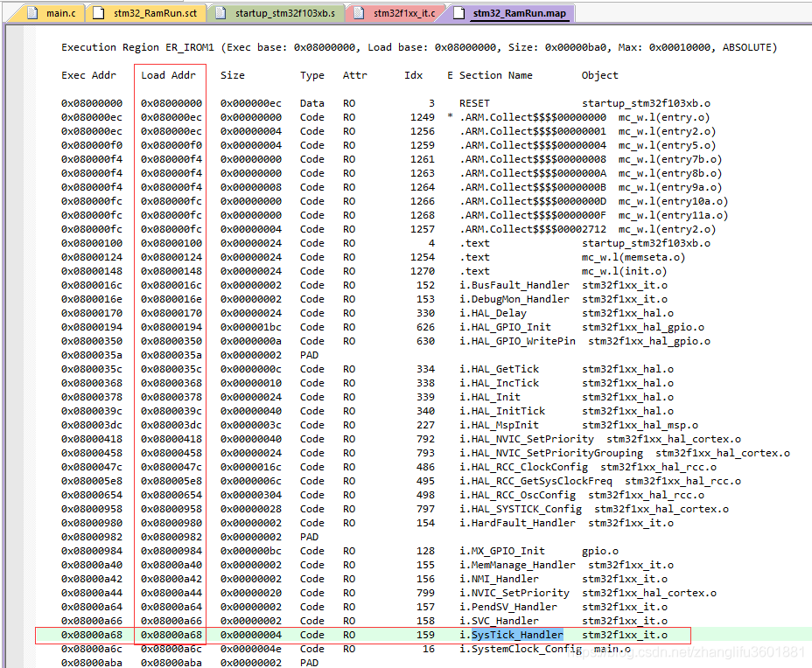Click '.ARM.Collect$$$$00002712' section name
This screenshot has height=668, width=812.
point(533,229)
